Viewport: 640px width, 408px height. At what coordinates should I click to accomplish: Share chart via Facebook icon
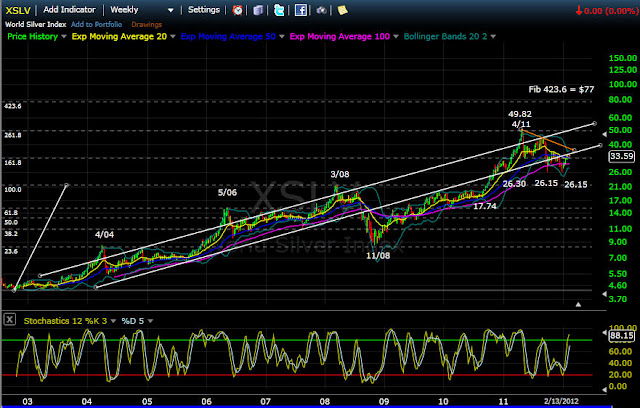pos(301,10)
